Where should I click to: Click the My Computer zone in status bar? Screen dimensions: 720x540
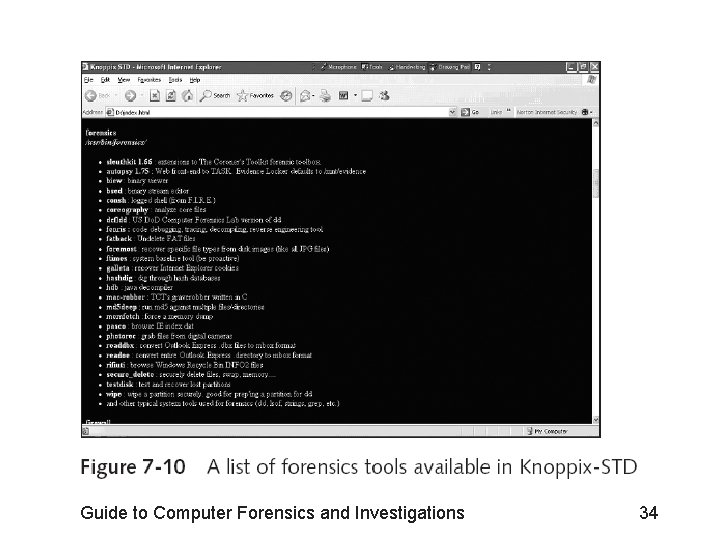pos(547,431)
